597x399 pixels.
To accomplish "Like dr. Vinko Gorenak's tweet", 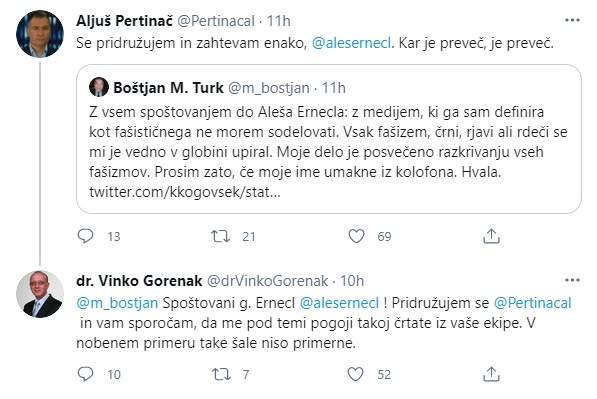I will click(356, 374).
